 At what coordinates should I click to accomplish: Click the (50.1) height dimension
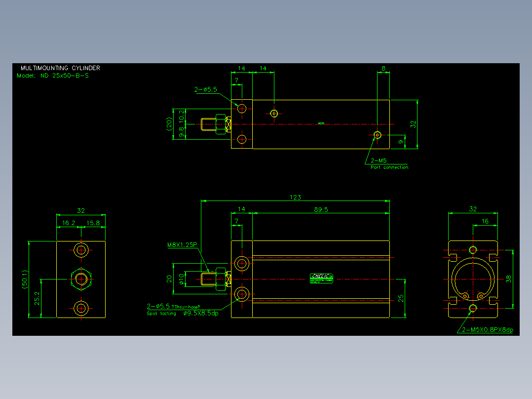click(25, 279)
